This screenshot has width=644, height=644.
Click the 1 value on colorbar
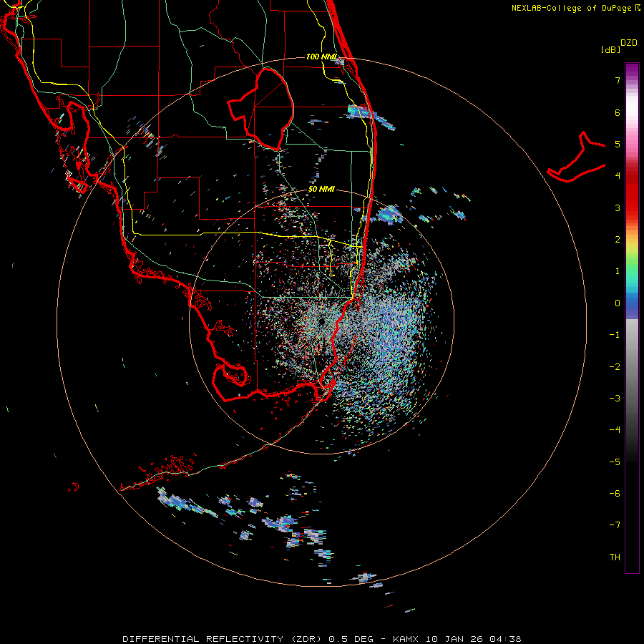(x=618, y=271)
